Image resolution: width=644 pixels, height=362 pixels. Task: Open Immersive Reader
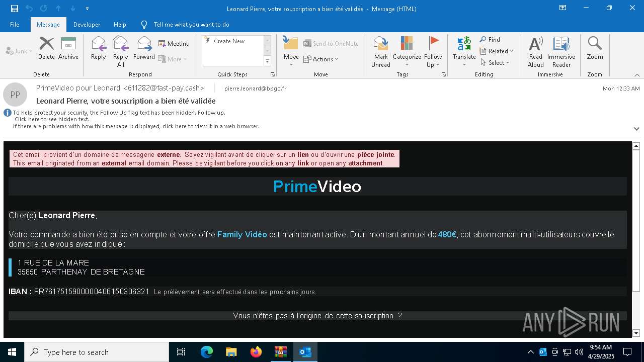[561, 52]
